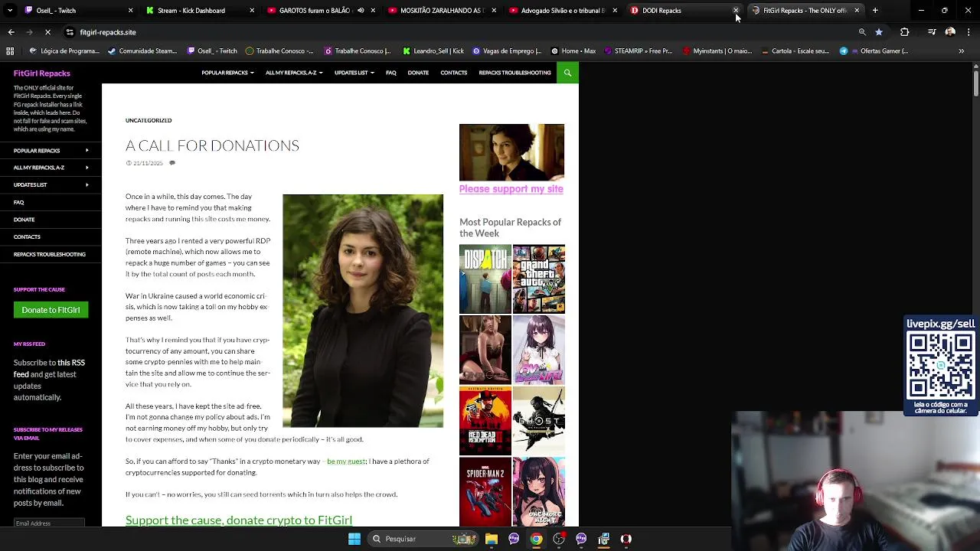Open the comments bubble icon under post title
Screen dimensions: 980x551
pos(172,163)
